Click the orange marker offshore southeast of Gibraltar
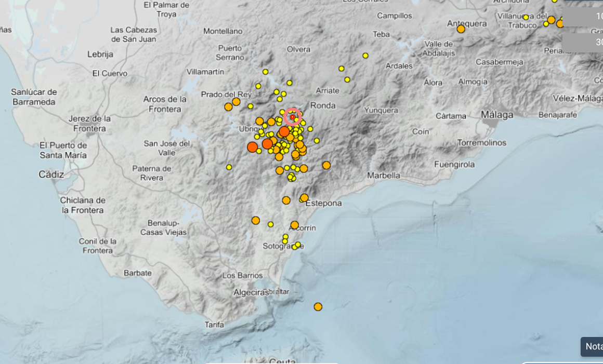This screenshot has height=364, width=603. pos(318,307)
